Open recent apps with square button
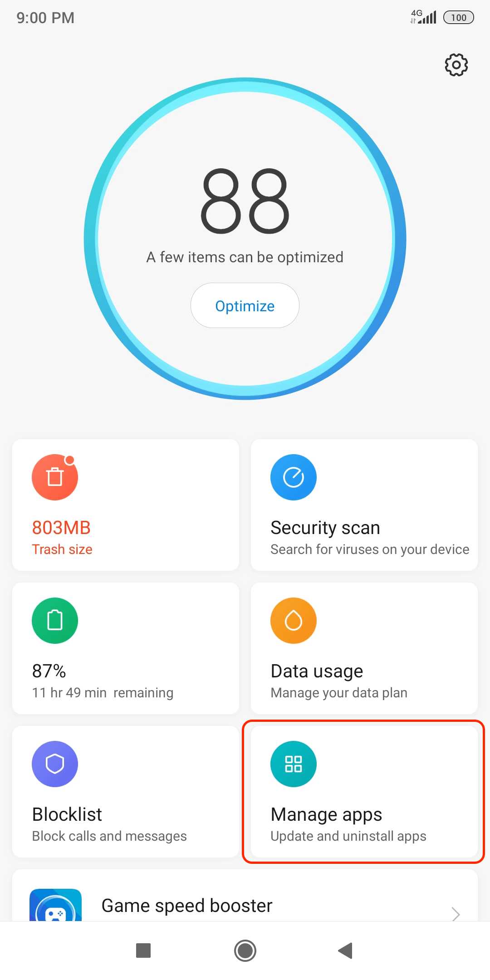 click(x=143, y=950)
